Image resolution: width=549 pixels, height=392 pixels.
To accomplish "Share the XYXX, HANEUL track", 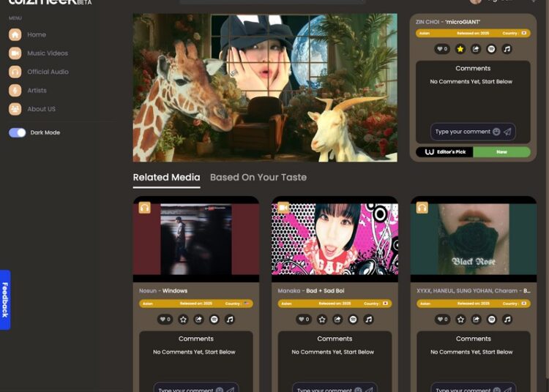I will [477, 320].
